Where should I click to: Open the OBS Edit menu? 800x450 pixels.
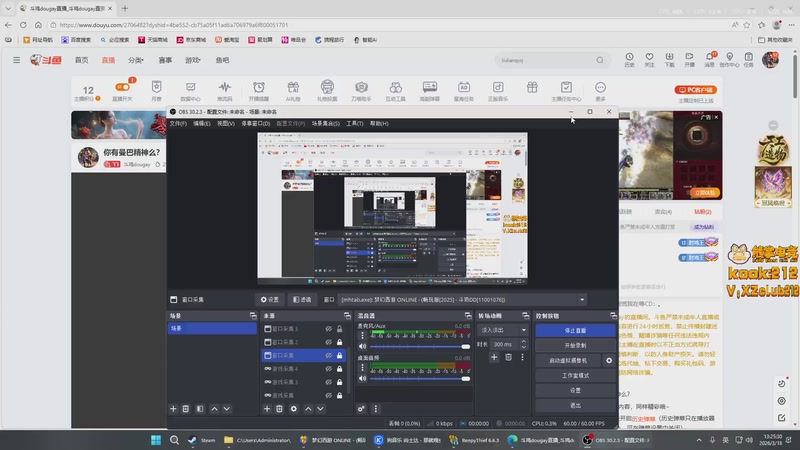tap(202, 123)
